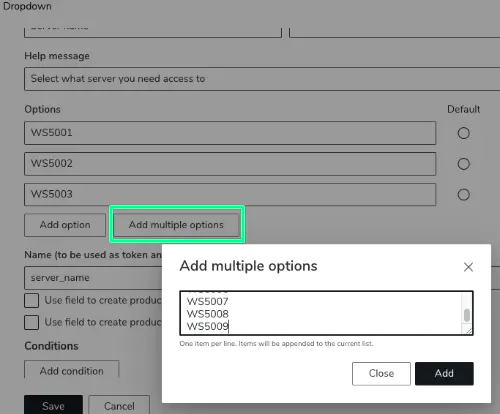This screenshot has height=414, width=500.
Task: Click the server_name token name field
Action: click(x=93, y=278)
